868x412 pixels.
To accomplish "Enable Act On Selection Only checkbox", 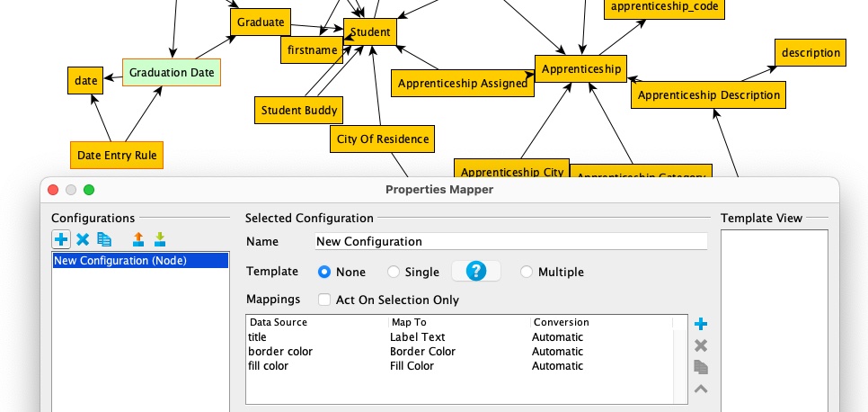I will tap(324, 300).
